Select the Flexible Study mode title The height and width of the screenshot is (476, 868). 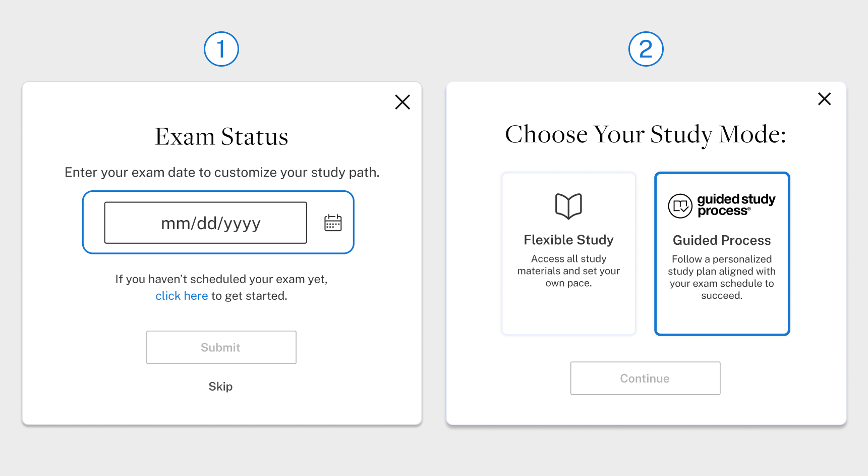[x=568, y=240]
